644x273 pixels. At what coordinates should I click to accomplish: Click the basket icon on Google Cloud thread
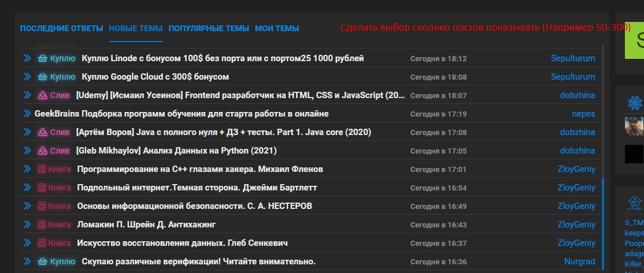click(43, 77)
